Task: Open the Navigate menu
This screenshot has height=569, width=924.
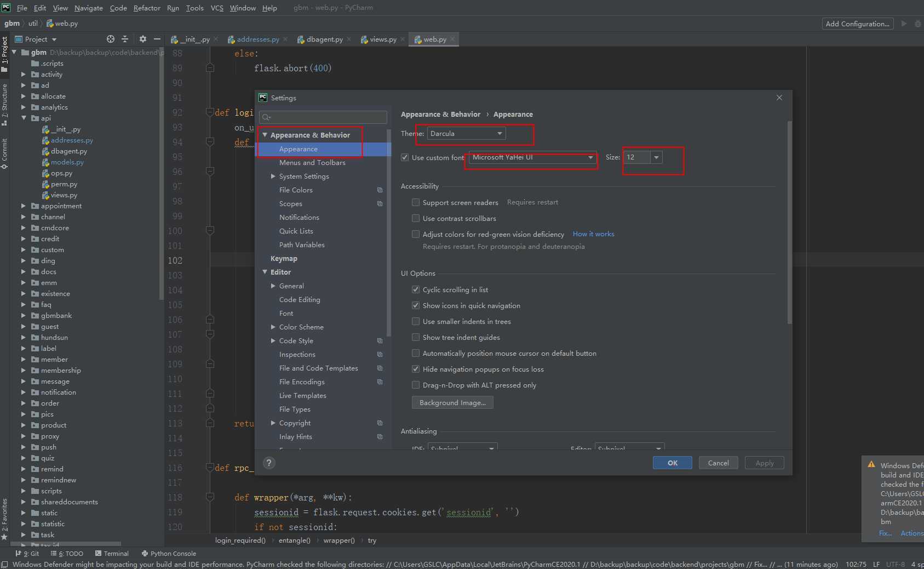Action: 89,8
